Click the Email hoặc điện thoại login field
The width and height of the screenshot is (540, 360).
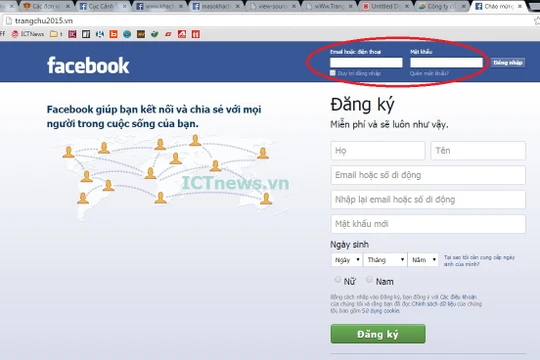(366, 62)
